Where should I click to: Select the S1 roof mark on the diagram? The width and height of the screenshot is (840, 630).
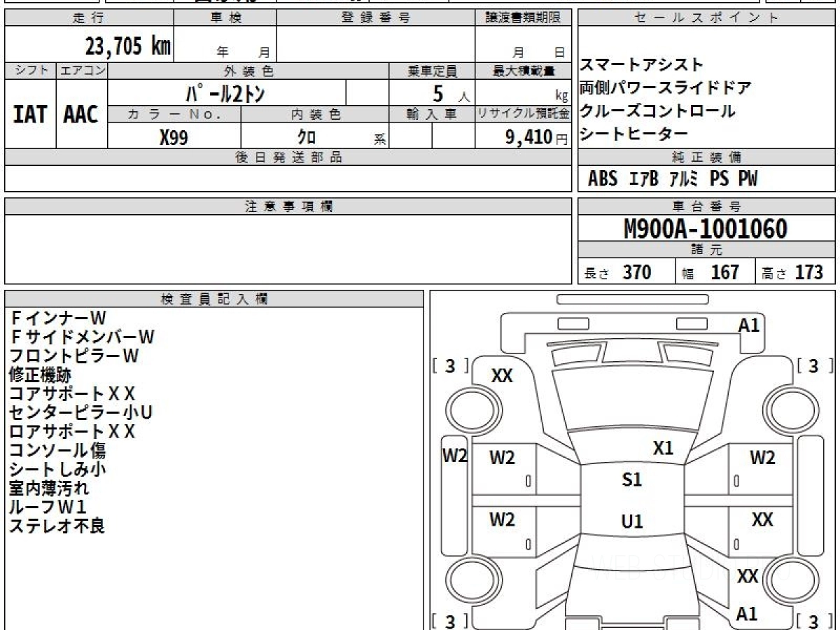click(631, 480)
